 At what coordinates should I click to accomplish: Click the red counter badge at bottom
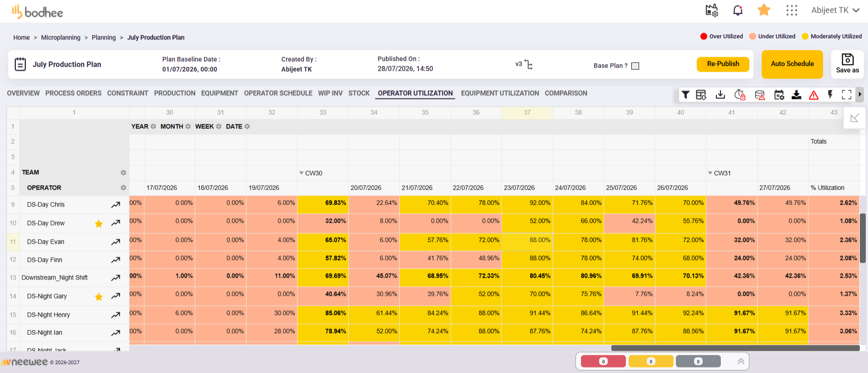(x=603, y=361)
